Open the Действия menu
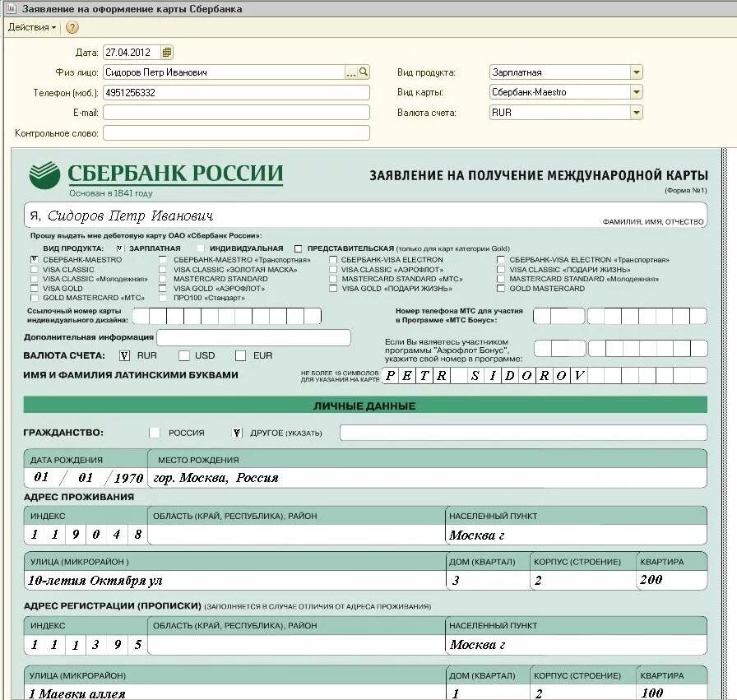This screenshot has width=737, height=700. click(31, 27)
